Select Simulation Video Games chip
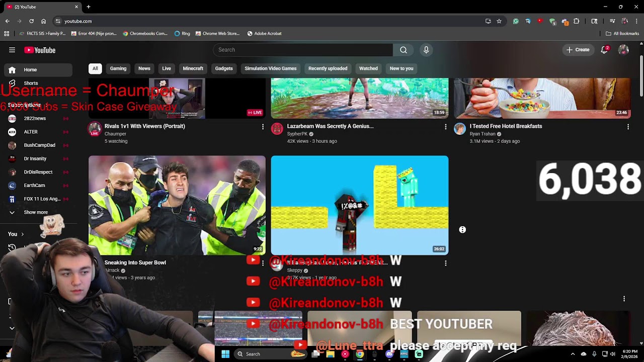This screenshot has width=644, height=362. (x=271, y=68)
